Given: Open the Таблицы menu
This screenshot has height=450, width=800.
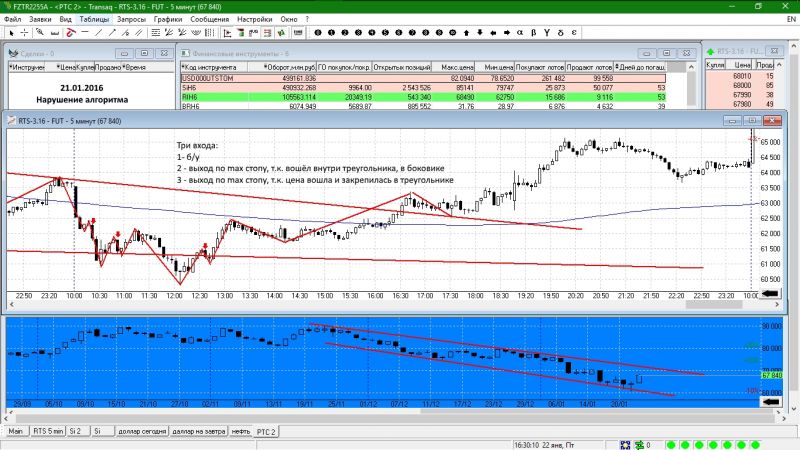Looking at the screenshot, I should click(94, 19).
